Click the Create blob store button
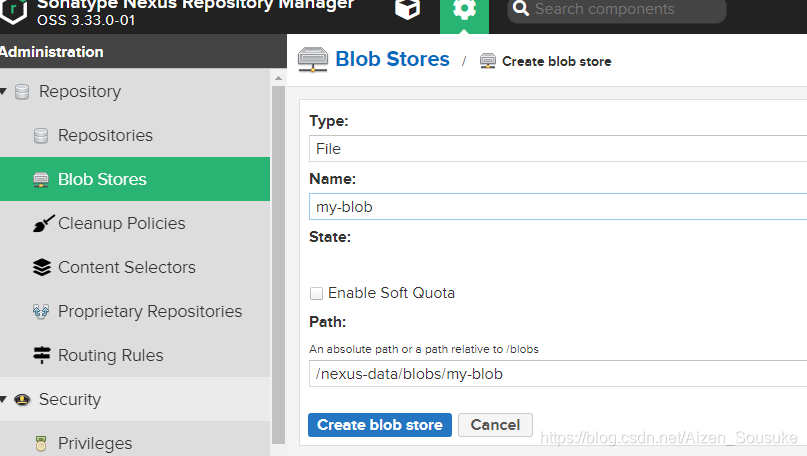Image resolution: width=807 pixels, height=456 pixels. (x=380, y=425)
